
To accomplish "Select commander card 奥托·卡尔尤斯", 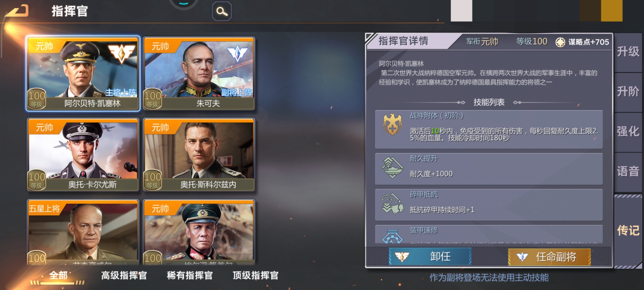I will coord(83,155).
